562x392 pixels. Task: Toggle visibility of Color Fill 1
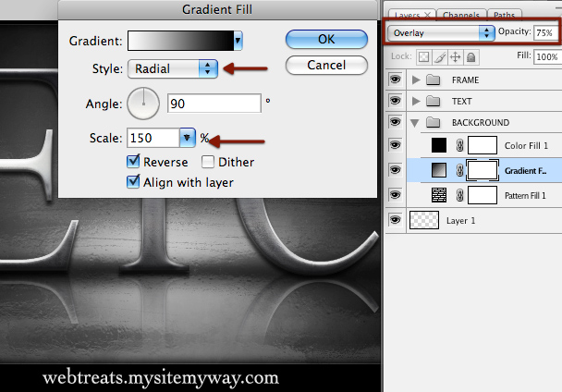(395, 145)
